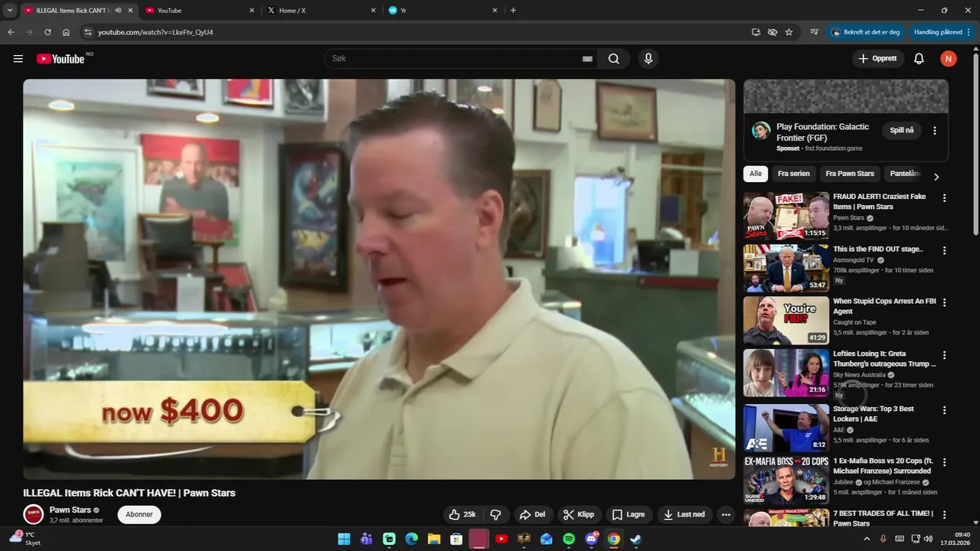Open the browser home page
The height and width of the screenshot is (551, 980).
66,32
